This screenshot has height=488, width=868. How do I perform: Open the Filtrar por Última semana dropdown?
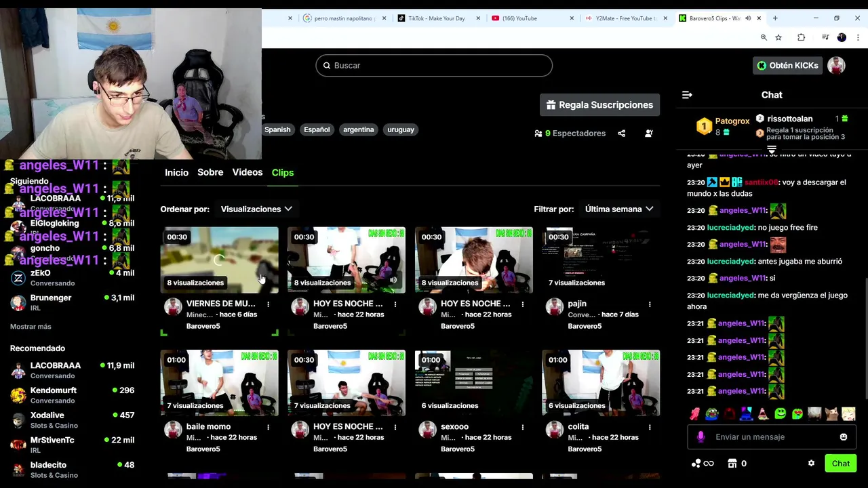pos(619,209)
